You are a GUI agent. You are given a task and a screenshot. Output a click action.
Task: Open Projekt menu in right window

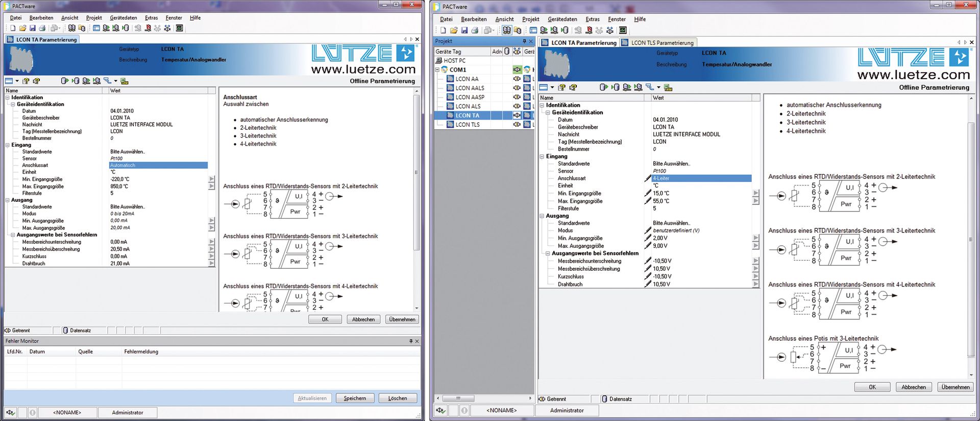[531, 19]
